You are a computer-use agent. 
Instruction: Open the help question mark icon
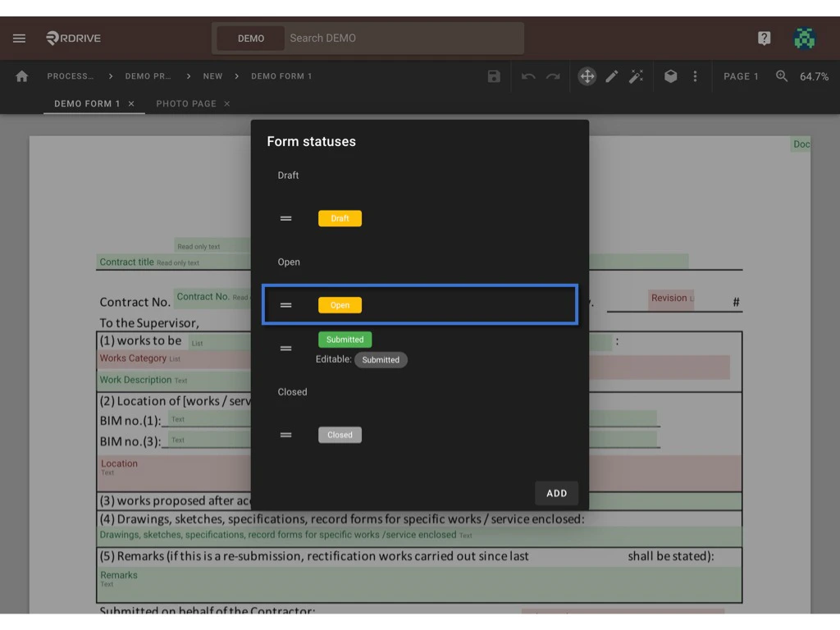764,38
